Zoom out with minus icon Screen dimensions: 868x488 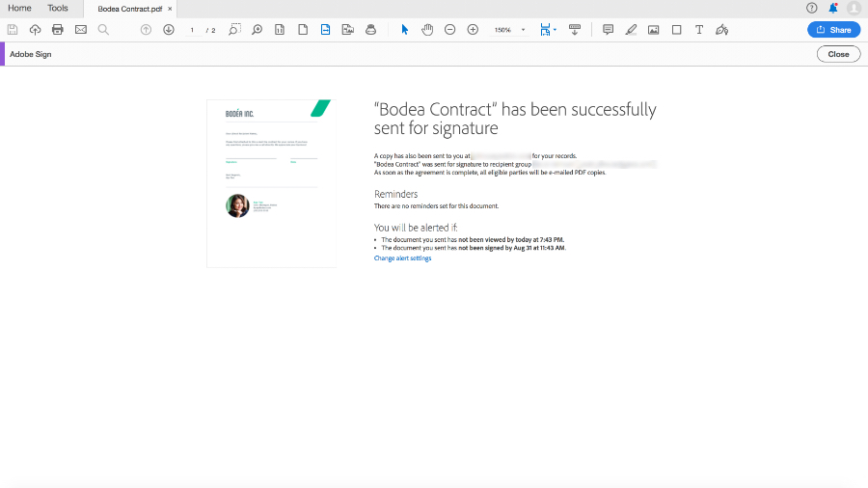tap(450, 30)
